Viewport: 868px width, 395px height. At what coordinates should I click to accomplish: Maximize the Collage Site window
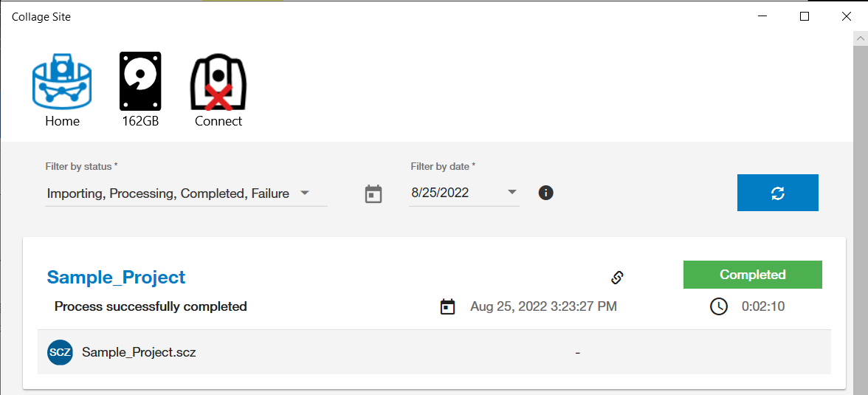tap(805, 16)
